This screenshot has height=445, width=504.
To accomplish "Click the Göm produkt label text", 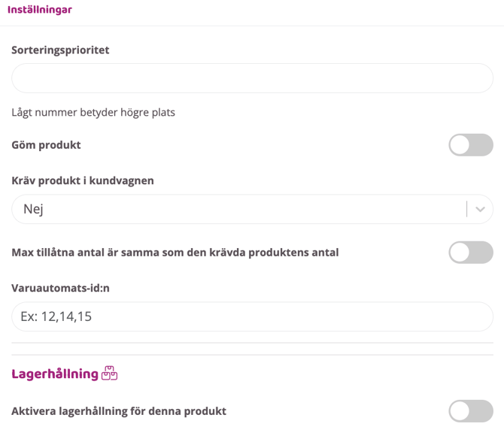I will pos(46,145).
